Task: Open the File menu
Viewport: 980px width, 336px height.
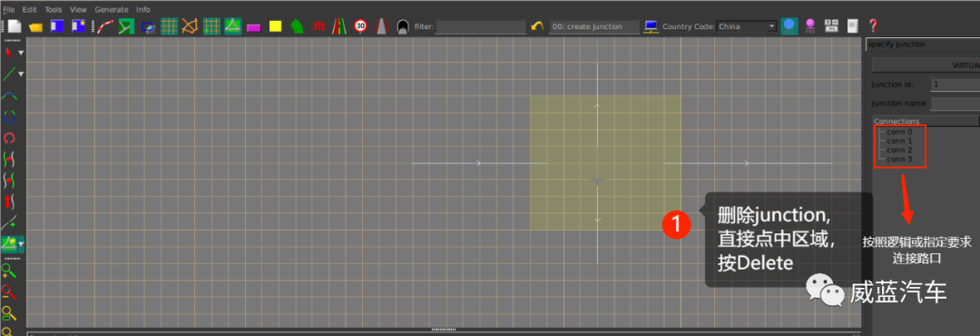Action: click(9, 10)
